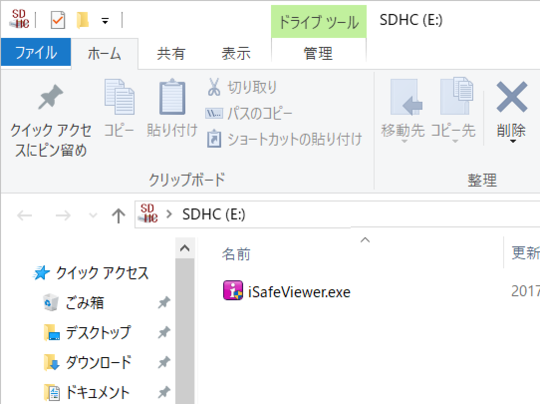Click the ドライブ ツール contextual tab header
This screenshot has height=404, width=540.
[319, 22]
